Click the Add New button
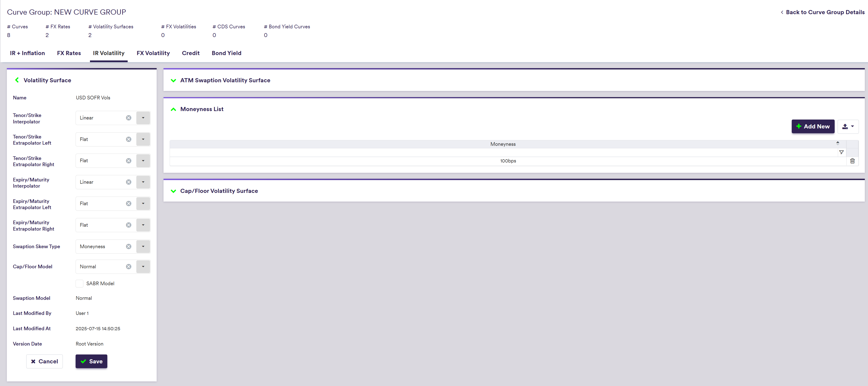 click(813, 126)
